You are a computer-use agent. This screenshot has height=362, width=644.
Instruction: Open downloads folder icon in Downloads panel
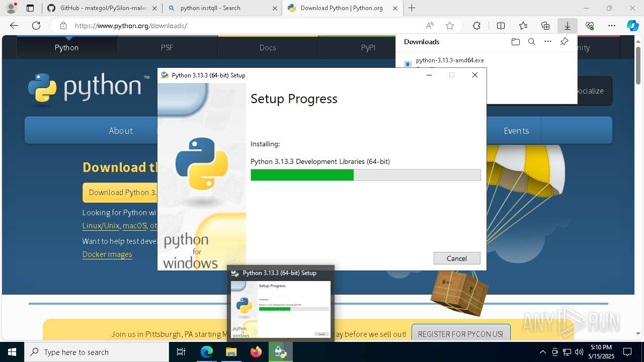click(515, 42)
